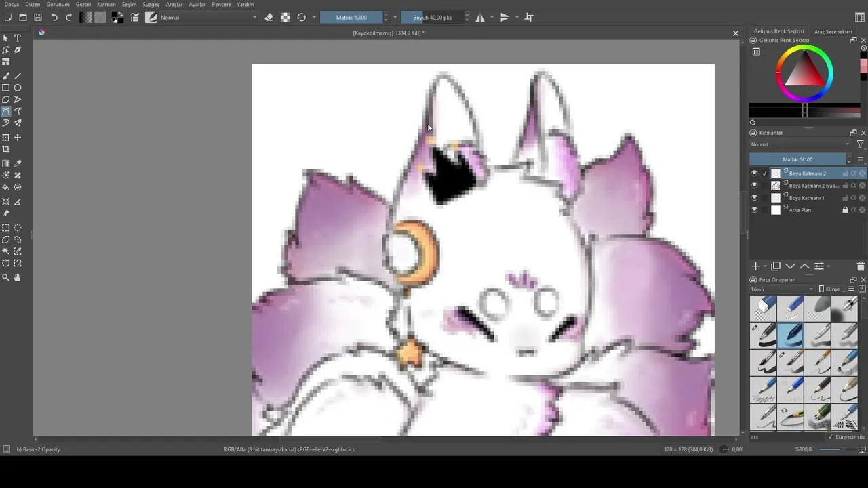Open the blending mode dropdown in toolbar
The width and height of the screenshot is (868, 488).
[x=209, y=18]
